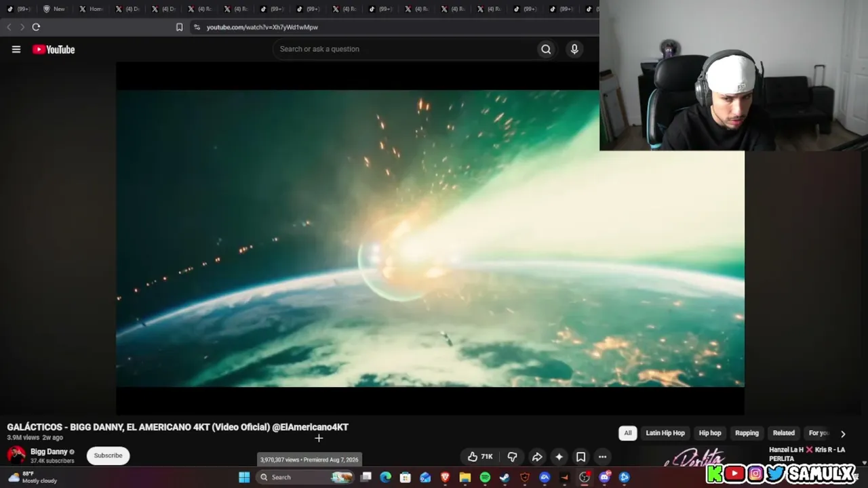The image size is (868, 488).
Task: Select the All chip
Action: (x=628, y=433)
